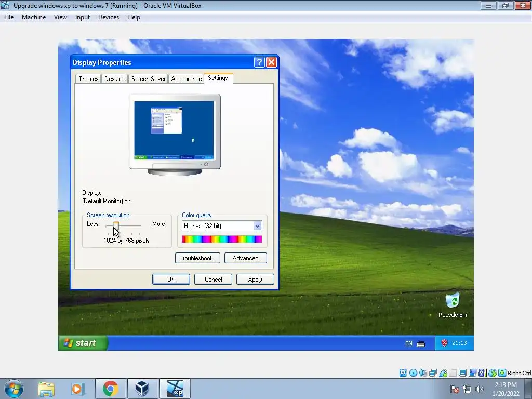Click the Troubleshoot... button
This screenshot has width=532, height=399.
pos(197,258)
